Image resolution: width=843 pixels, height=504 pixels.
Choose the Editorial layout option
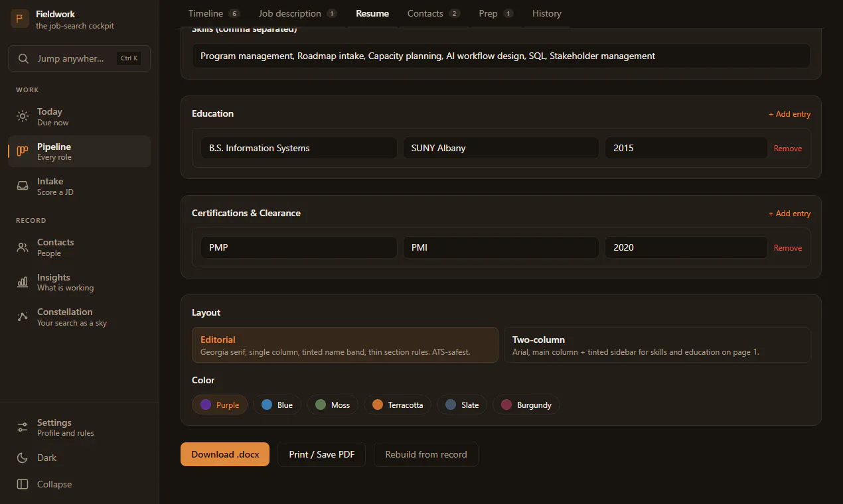tap(345, 345)
